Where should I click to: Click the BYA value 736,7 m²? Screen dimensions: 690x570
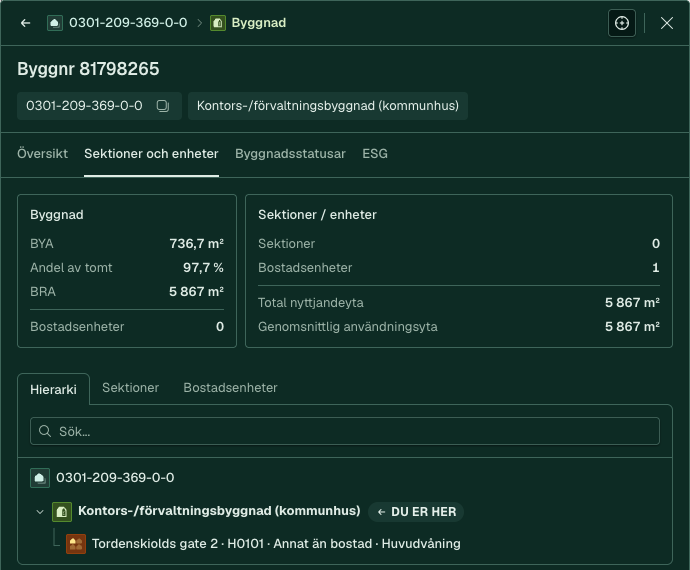point(196,243)
